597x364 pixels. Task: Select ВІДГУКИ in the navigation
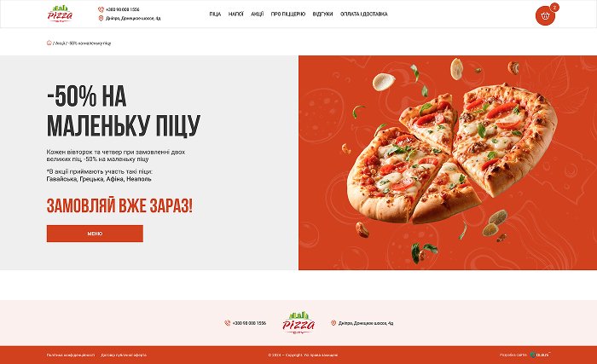click(323, 14)
